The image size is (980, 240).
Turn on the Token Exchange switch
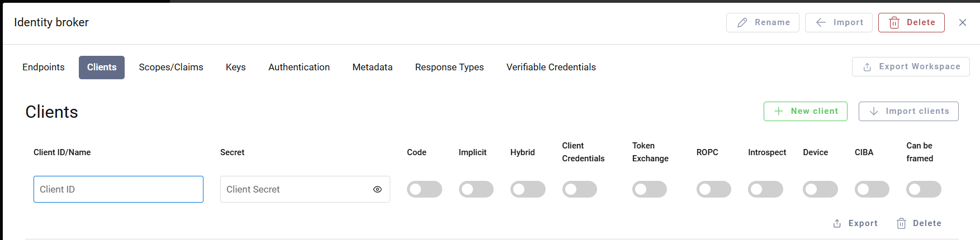coord(649,189)
